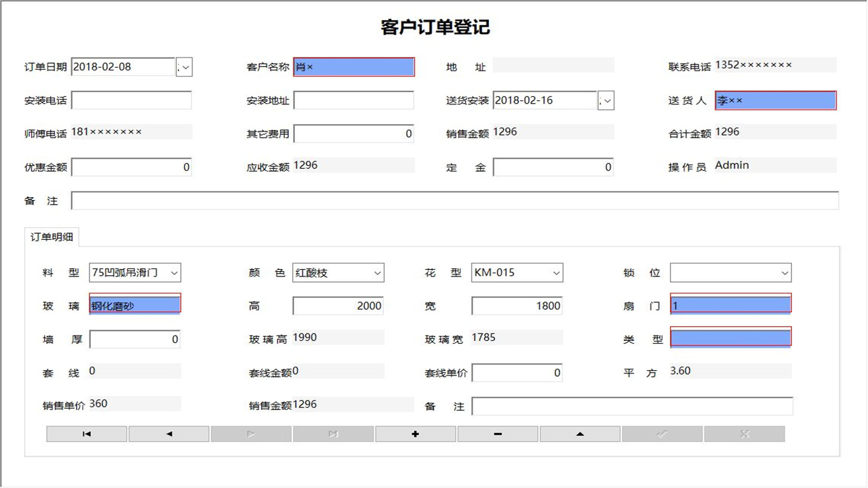This screenshot has width=868, height=488.
Task: Open the 送货安装 date picker dropdown
Action: point(606,100)
